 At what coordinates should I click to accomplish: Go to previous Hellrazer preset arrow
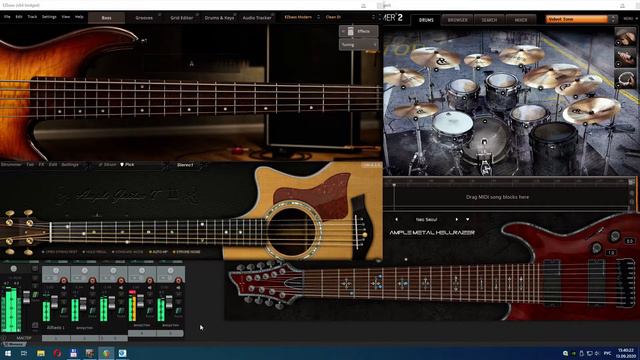[x=396, y=220]
